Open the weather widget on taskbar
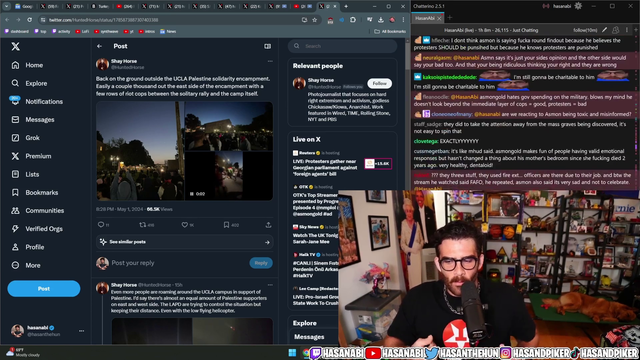The image size is (640, 360). (24, 352)
